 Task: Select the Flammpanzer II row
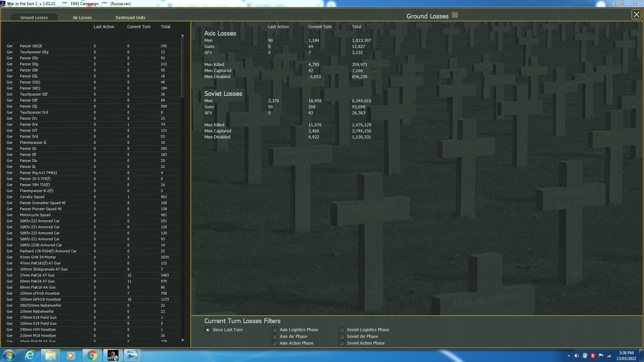(x=93, y=142)
